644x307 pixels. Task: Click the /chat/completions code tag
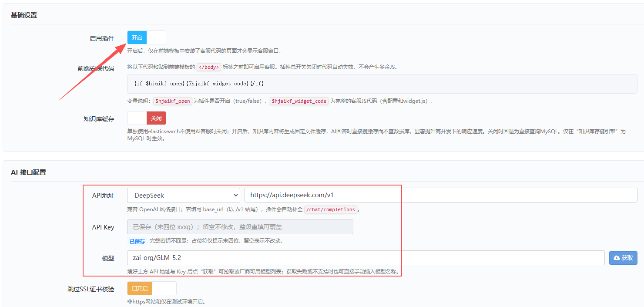point(330,209)
